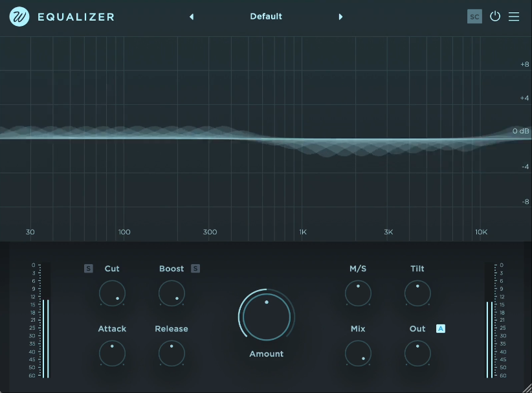
Task: Select next preset with right arrow
Action: 341,17
